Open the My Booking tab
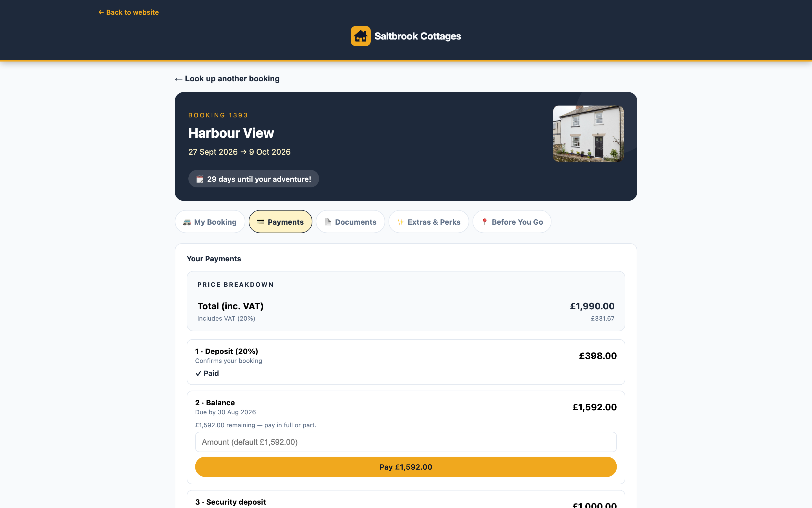The height and width of the screenshot is (508, 812). [210, 222]
